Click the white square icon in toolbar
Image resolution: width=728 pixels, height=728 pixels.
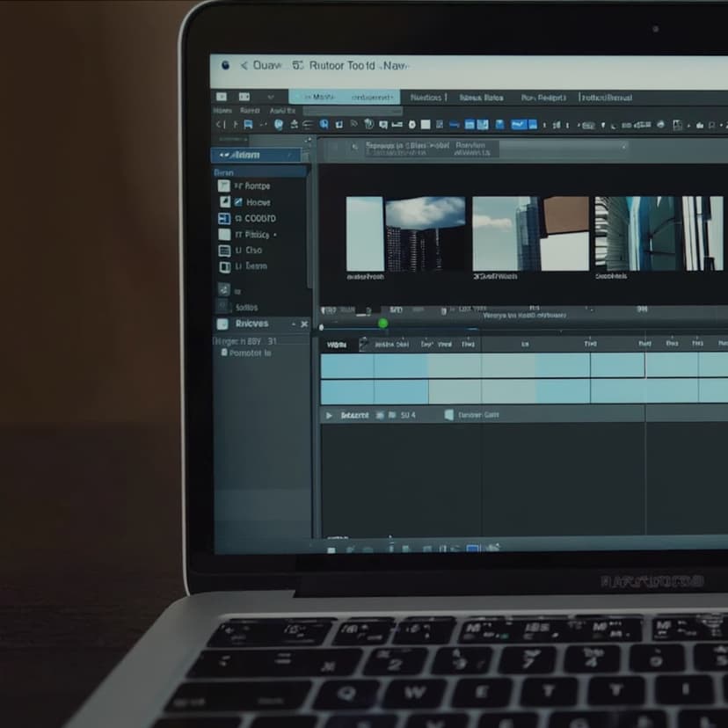(x=426, y=125)
